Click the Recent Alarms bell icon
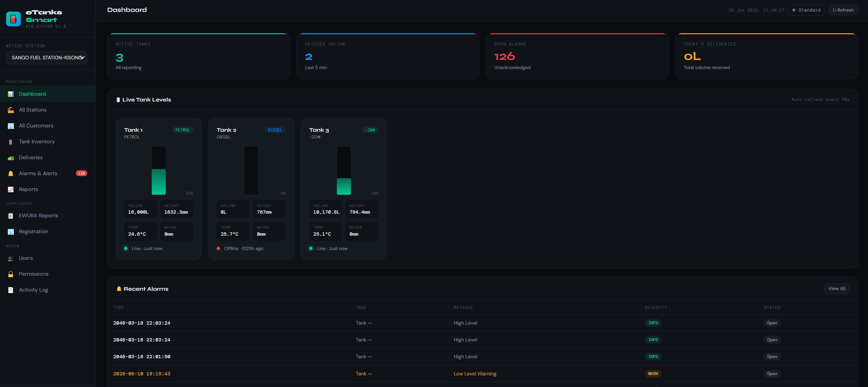Viewport: 868px width, 387px height. [119, 289]
